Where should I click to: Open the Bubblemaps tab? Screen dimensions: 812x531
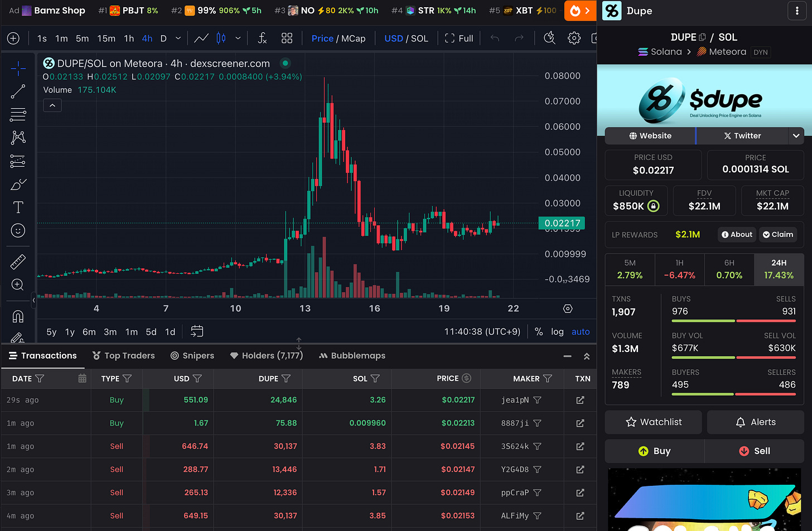coord(352,356)
